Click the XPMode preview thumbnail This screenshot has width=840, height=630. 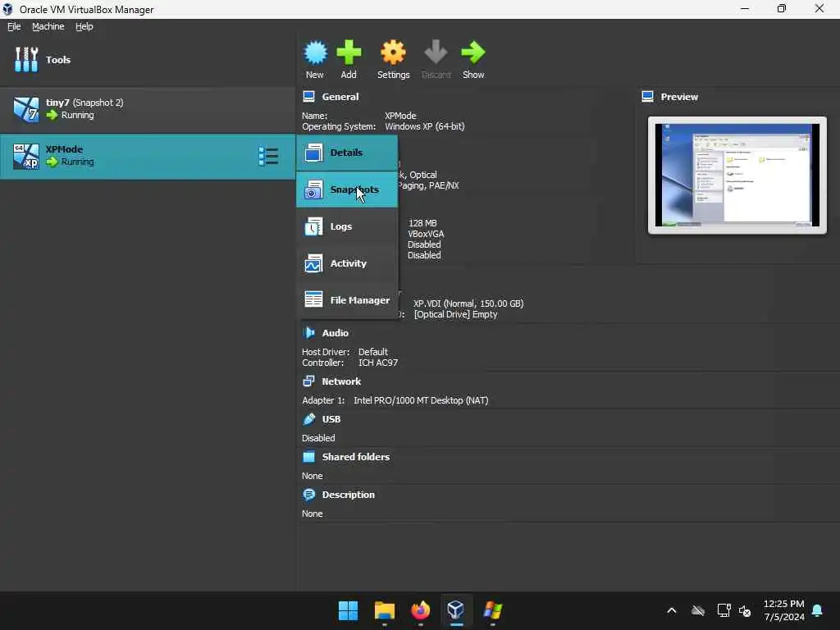(x=737, y=176)
